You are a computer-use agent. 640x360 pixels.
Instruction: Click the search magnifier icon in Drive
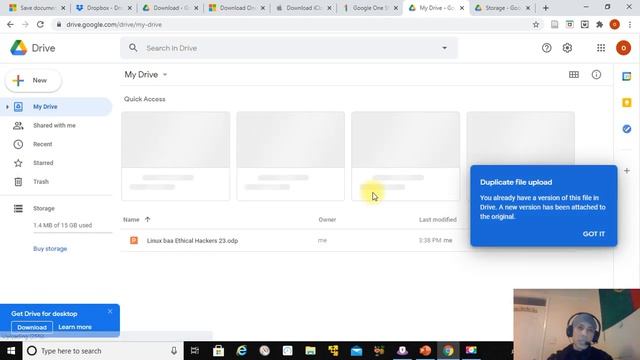tap(133, 48)
